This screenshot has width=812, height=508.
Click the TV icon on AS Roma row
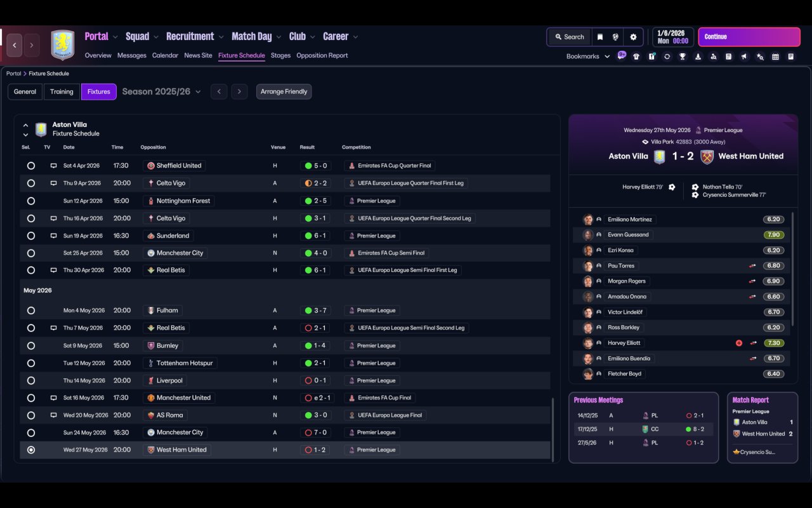53,415
